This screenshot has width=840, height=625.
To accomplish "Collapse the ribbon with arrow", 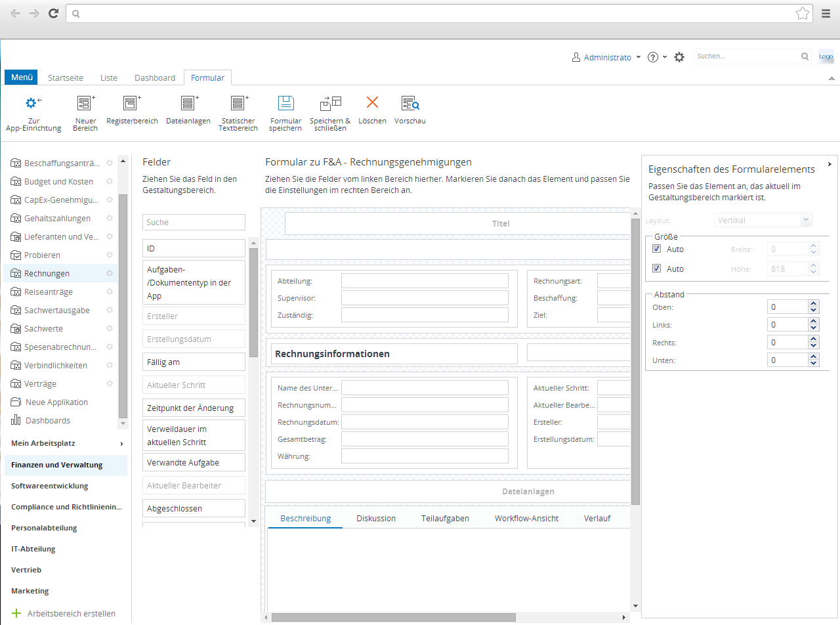I will coord(831,77).
